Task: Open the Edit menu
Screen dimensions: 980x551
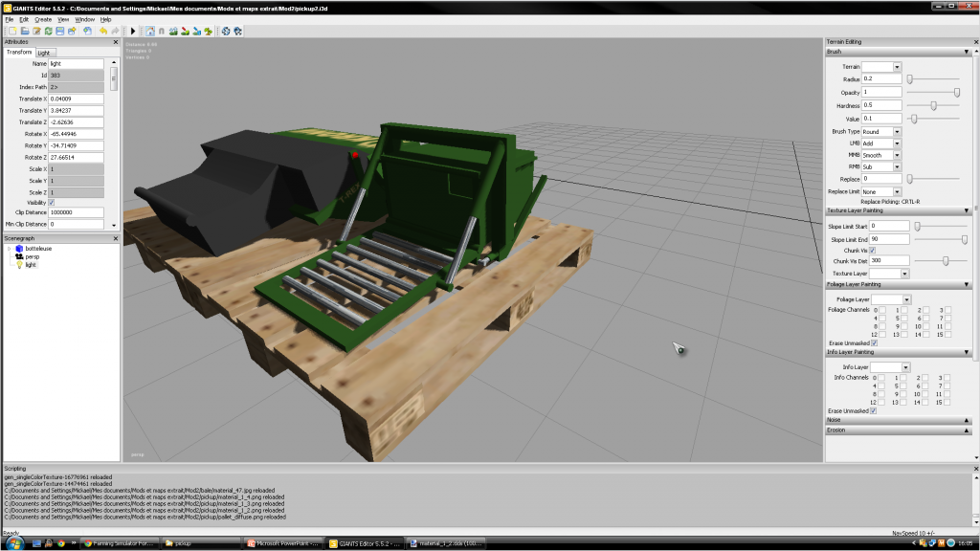Action: click(x=24, y=19)
